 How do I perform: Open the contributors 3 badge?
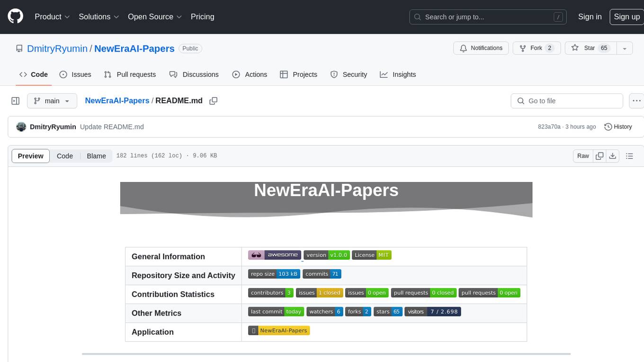(x=271, y=293)
